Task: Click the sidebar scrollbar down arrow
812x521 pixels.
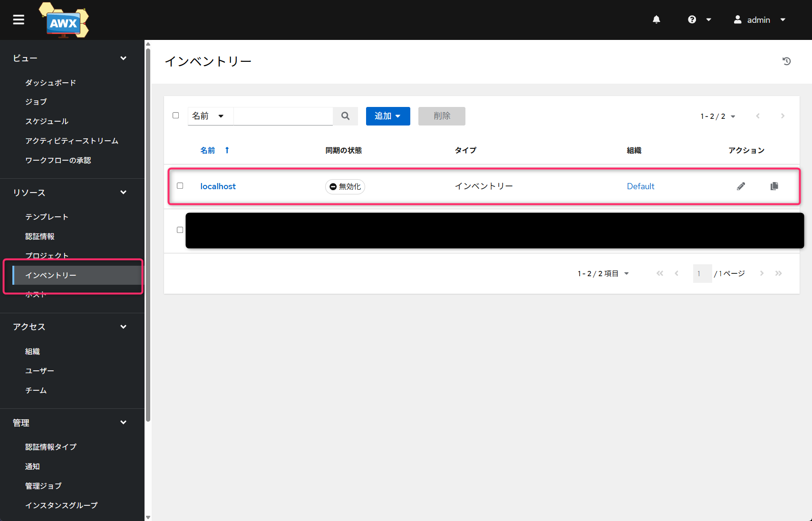Action: point(148,517)
